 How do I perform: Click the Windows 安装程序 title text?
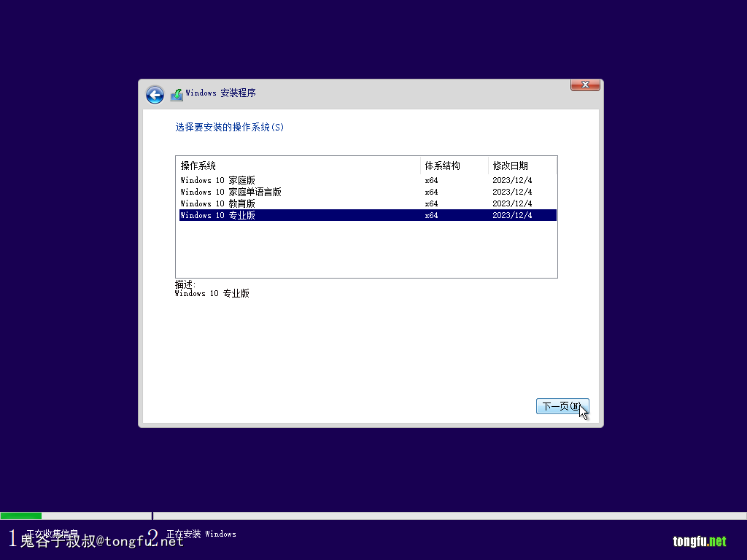tap(220, 93)
